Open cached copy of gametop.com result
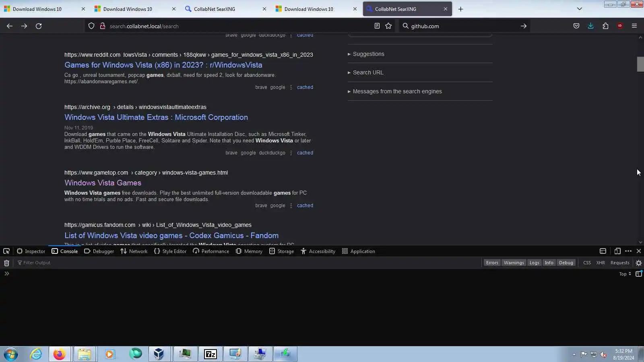 click(x=305, y=206)
